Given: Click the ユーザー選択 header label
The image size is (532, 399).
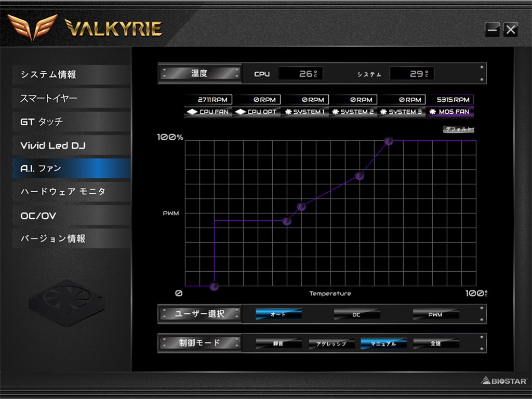Looking at the screenshot, I should click(x=199, y=314).
